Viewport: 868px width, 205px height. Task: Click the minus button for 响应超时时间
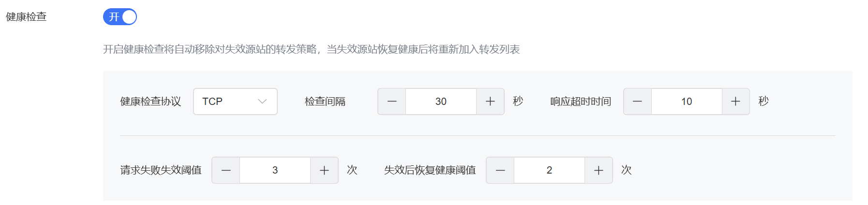[637, 102]
